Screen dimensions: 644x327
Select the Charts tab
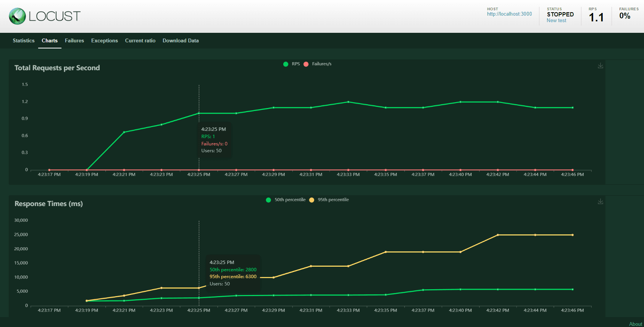[x=50, y=40]
